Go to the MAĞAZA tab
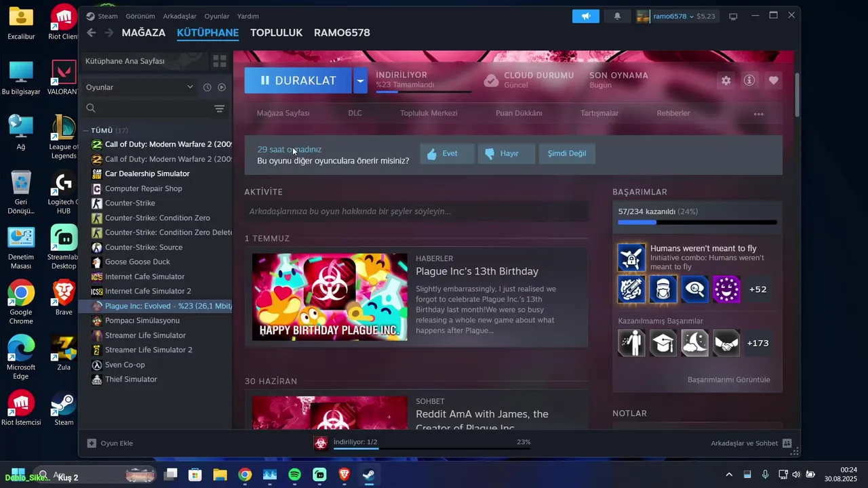The image size is (868, 488). 144,33
